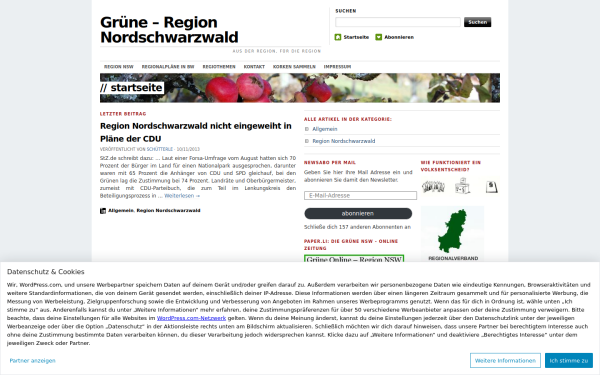Click the bullet icon before Allgemein category

click(x=307, y=129)
